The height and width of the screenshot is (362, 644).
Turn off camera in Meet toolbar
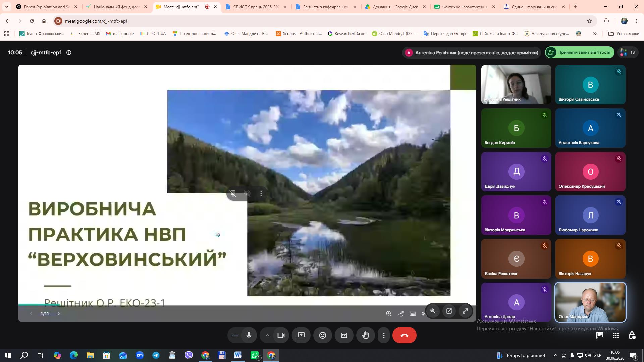(x=281, y=335)
